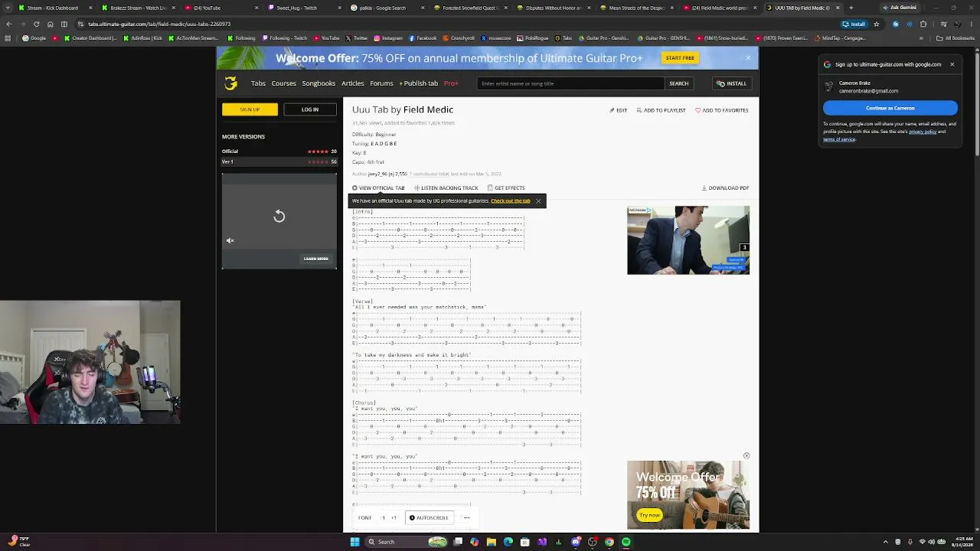Click the browser address bar

[x=459, y=24]
